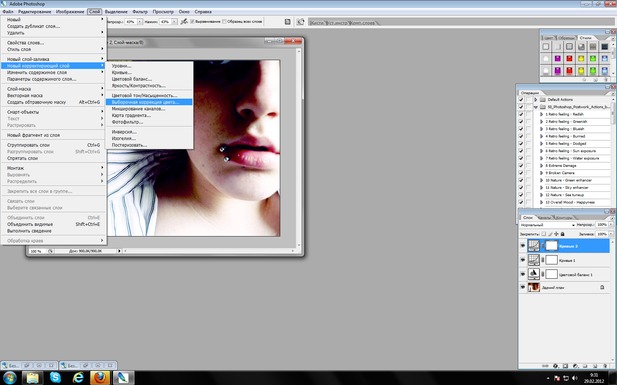Click lock position icon in Layers panel
The width and height of the screenshot is (617, 385).
tap(556, 234)
